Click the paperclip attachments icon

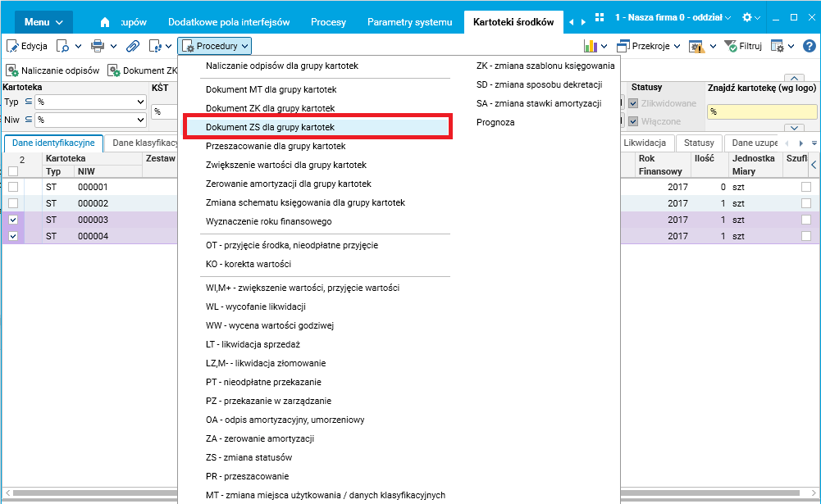tap(133, 46)
